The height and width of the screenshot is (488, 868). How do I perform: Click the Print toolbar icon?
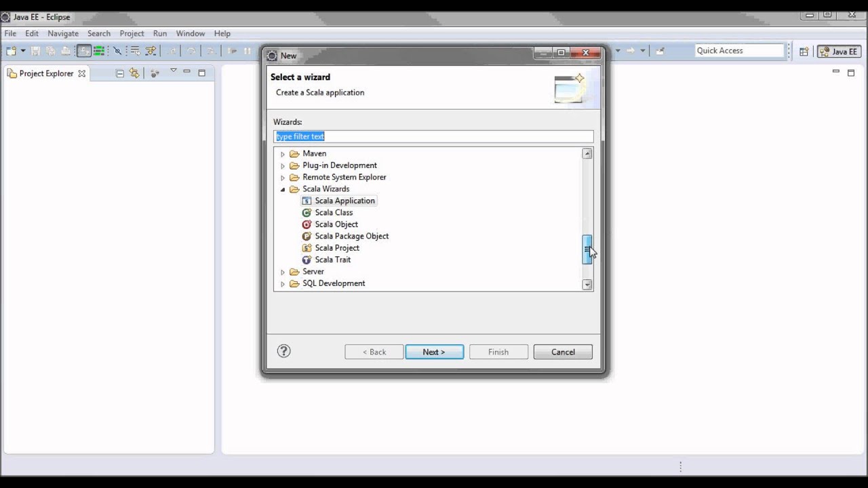click(x=66, y=51)
